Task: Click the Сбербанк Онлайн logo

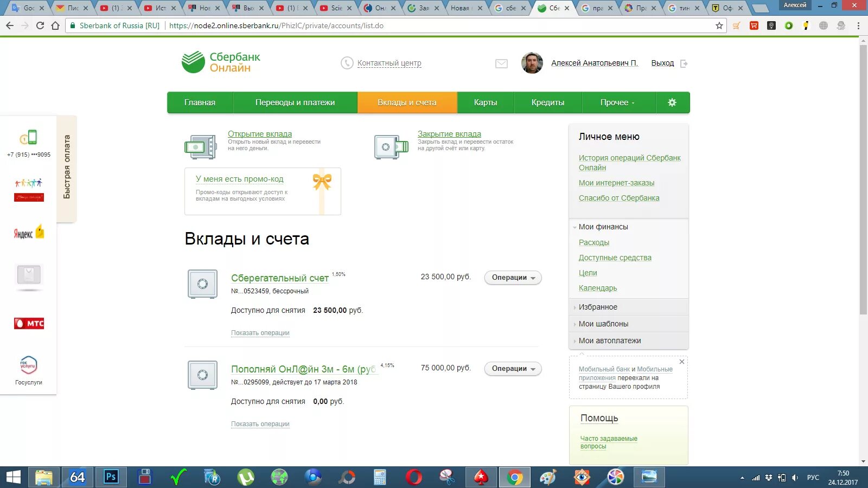Action: [221, 62]
